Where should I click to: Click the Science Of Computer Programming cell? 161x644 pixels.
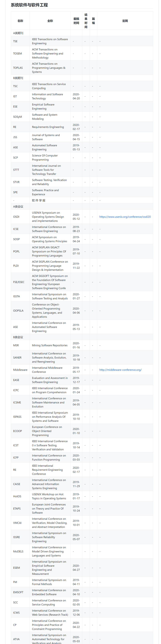coord(45,157)
